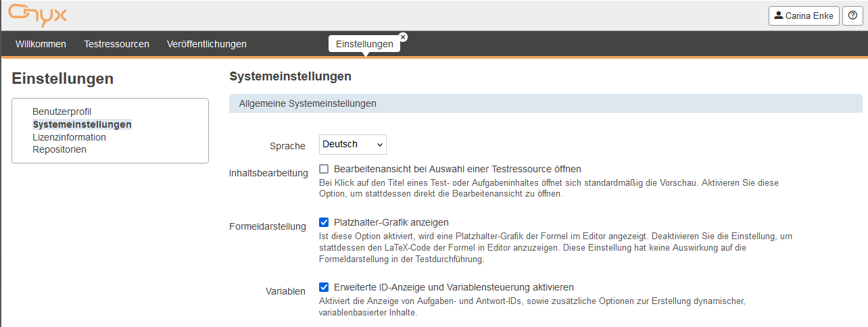
Task: Disable Platzhalter-Grafik anzeigen checkbox
Action: pyautogui.click(x=324, y=222)
